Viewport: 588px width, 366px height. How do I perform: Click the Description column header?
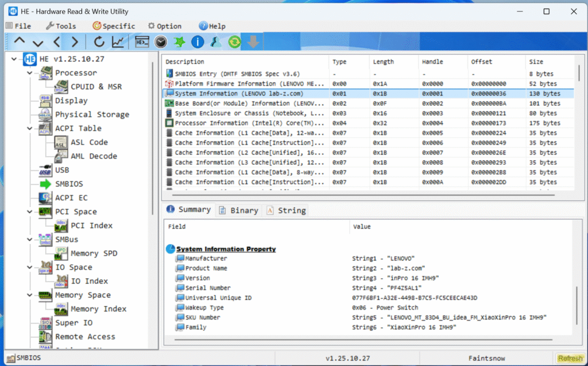pos(185,62)
